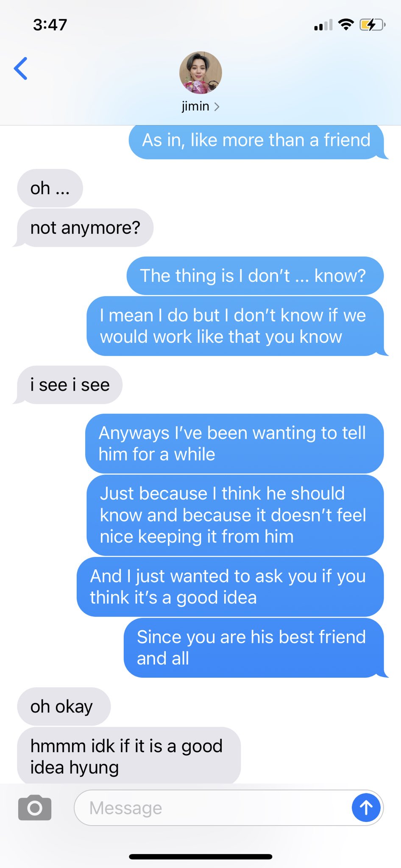Click in the Message input field
Image resolution: width=401 pixels, height=868 pixels.
pyautogui.click(x=213, y=808)
